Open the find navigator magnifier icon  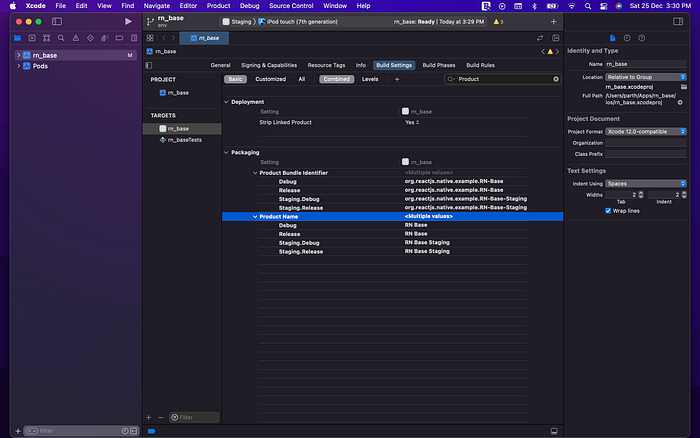tap(61, 38)
